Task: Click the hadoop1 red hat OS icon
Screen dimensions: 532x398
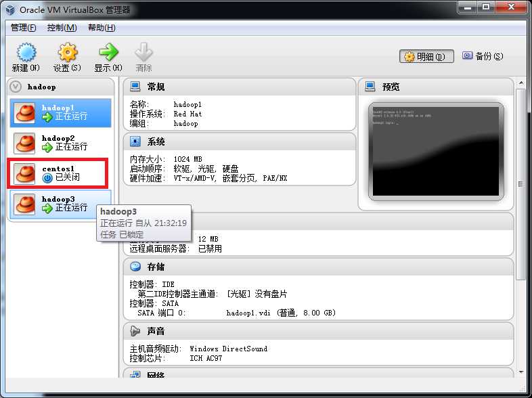Action: 24,113
